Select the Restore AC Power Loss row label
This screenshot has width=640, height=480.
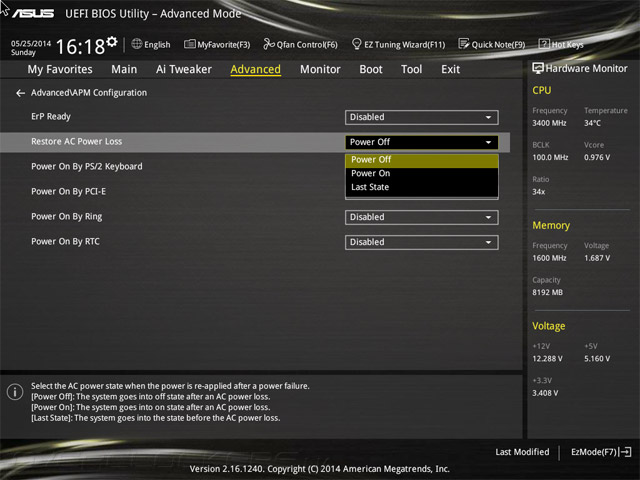pos(77,142)
